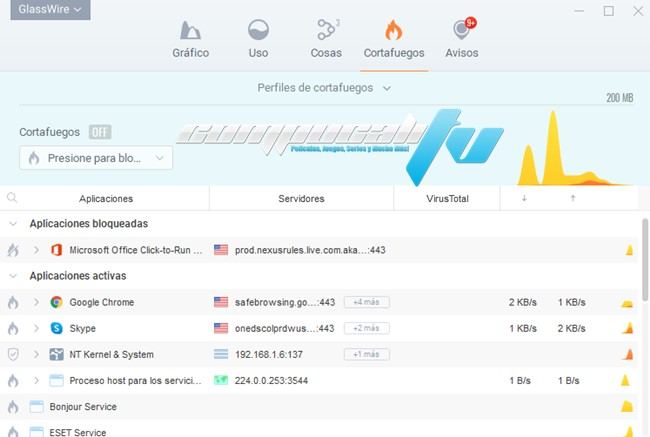The height and width of the screenshot is (437, 650).
Task: Block Bonjour Service with flame icon
Action: tap(13, 407)
